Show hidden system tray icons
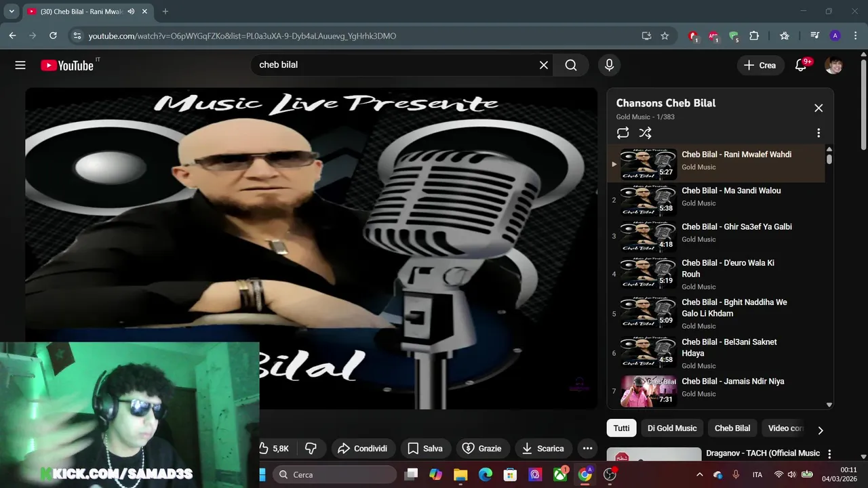 [699, 474]
